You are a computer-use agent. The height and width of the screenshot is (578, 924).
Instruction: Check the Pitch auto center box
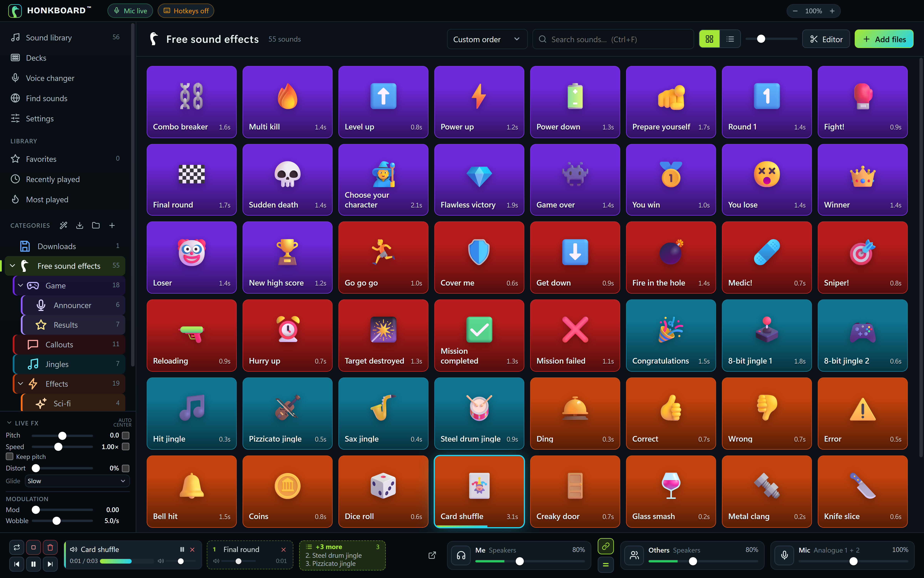pos(126,435)
